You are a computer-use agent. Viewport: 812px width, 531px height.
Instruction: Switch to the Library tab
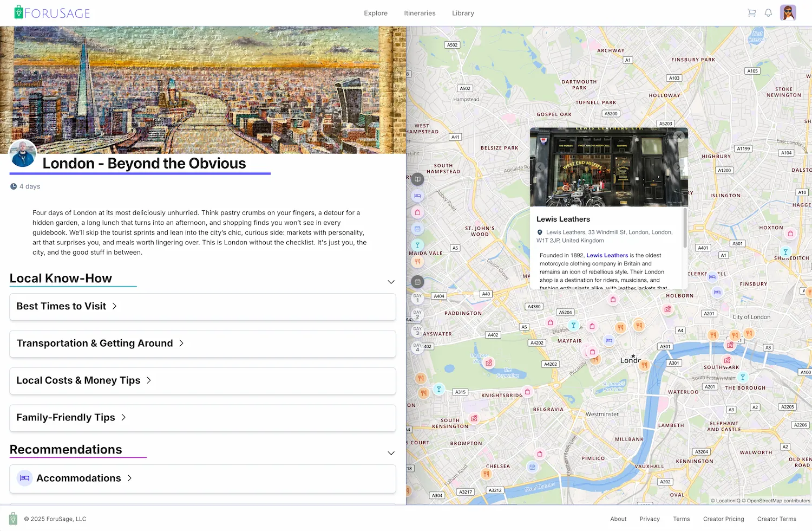[463, 13]
